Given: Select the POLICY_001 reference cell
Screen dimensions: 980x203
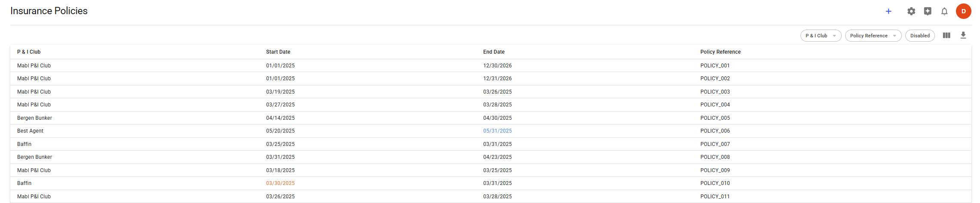Looking at the screenshot, I should (x=715, y=66).
